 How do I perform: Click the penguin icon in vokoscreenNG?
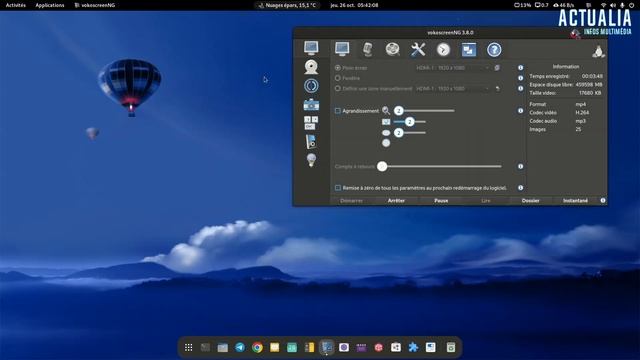pyautogui.click(x=598, y=51)
